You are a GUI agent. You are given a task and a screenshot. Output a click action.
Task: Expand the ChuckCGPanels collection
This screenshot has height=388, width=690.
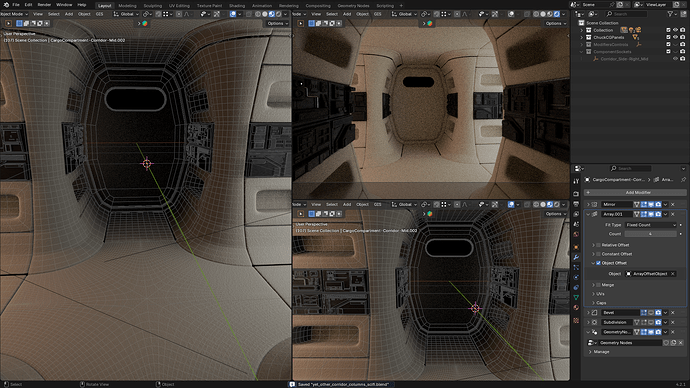tap(582, 37)
